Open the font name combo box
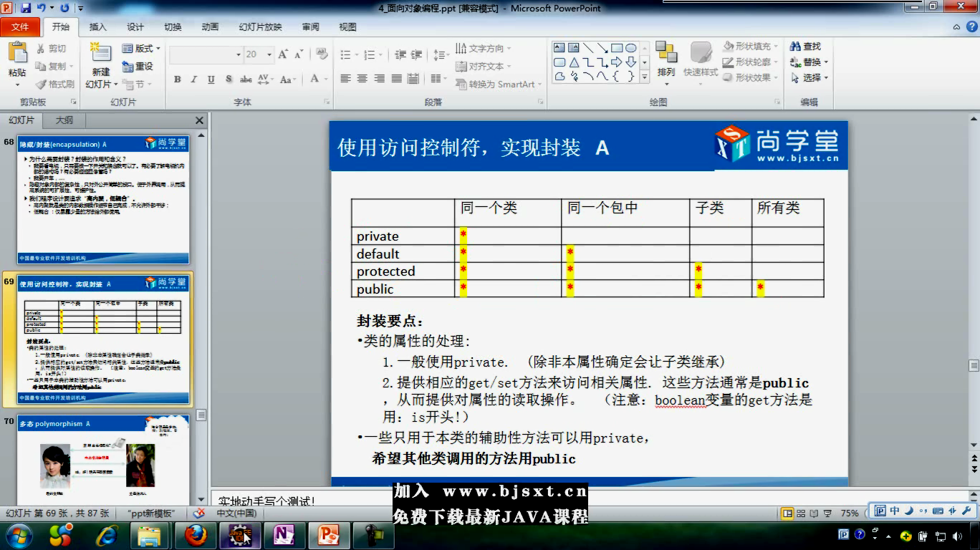The height and width of the screenshot is (550, 980). [x=206, y=54]
